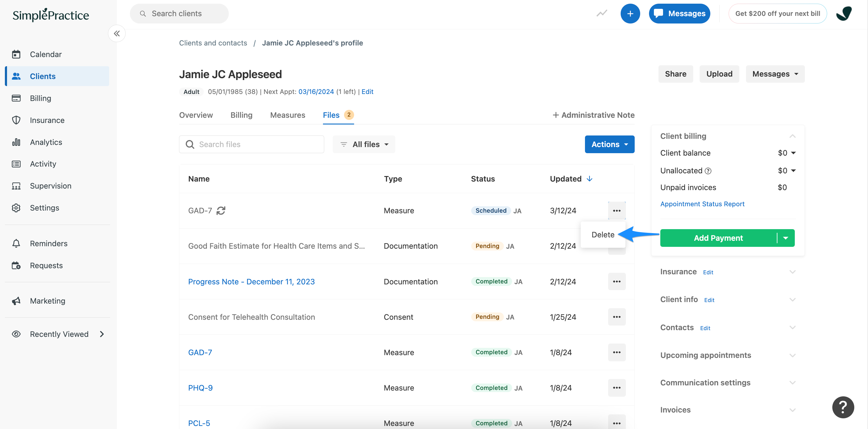Click Get $200 off your next bill
This screenshot has height=429, width=868.
(777, 13)
